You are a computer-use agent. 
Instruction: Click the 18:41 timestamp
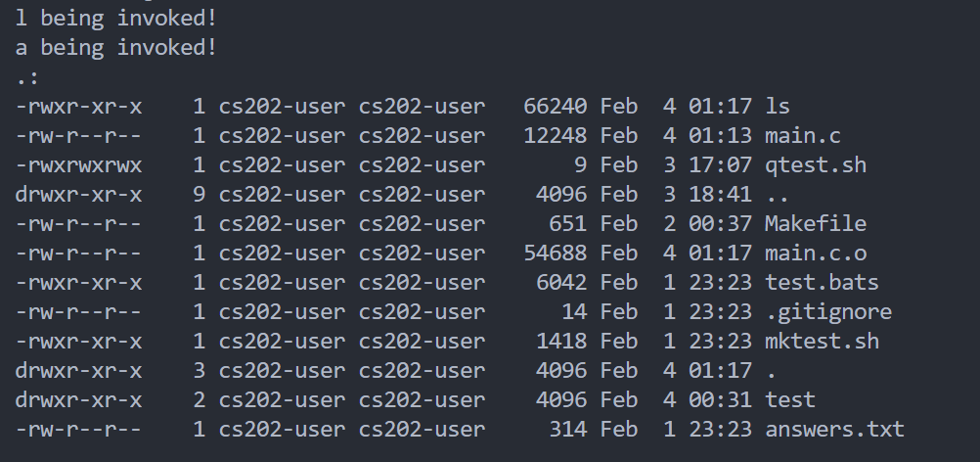[720, 195]
